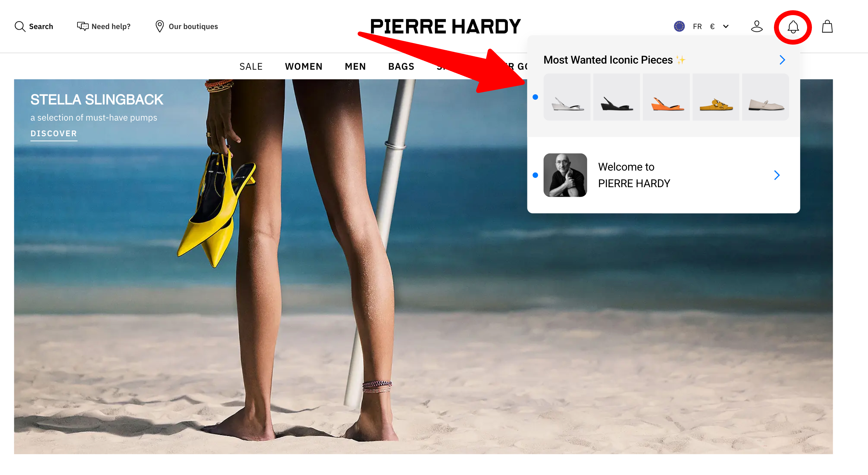Open the Need help chat icon
Image resolution: width=868 pixels, height=475 pixels.
point(83,26)
